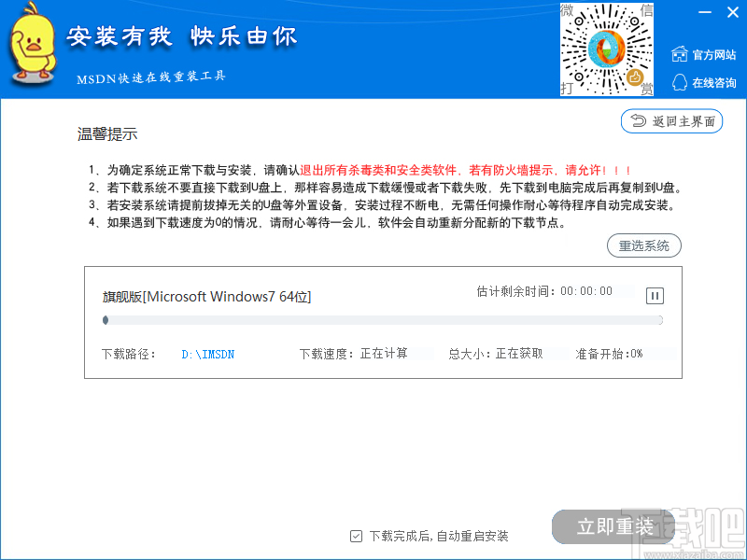Open 重选系统 to choose another system

pos(643,245)
